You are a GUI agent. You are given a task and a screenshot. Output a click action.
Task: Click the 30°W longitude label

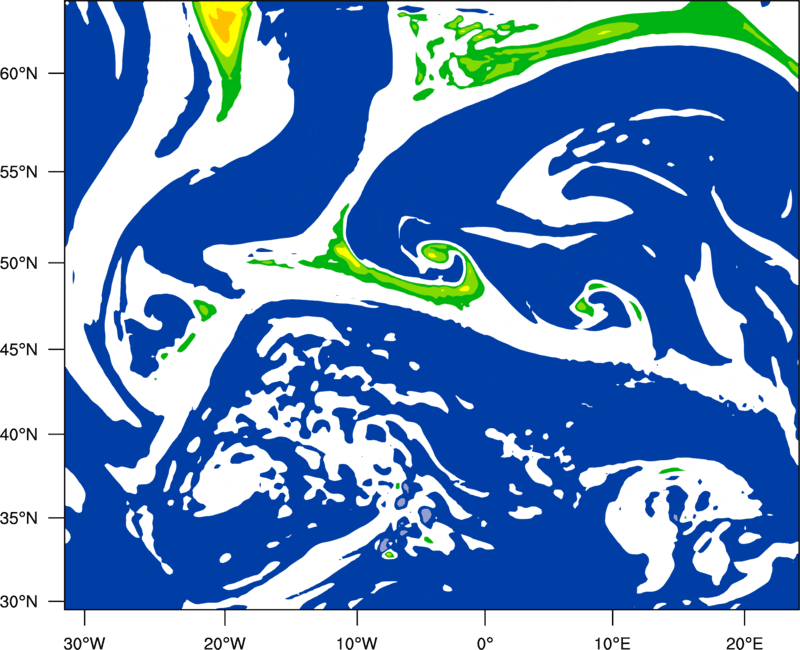[84, 643]
